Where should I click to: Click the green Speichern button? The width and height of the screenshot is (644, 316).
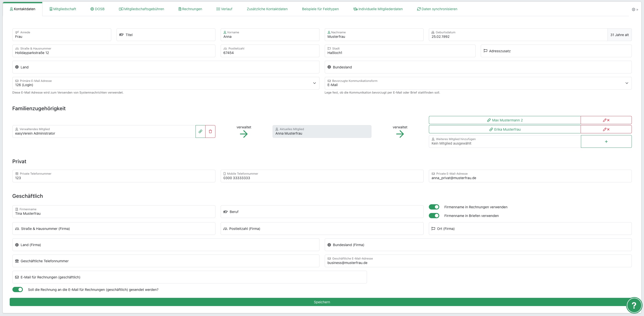pyautogui.click(x=322, y=302)
